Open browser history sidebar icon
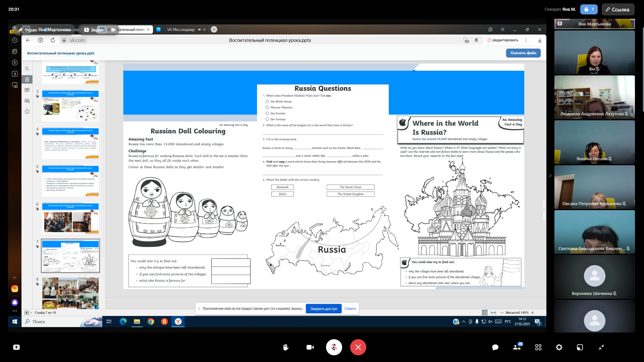Image resolution: width=644 pixels, height=362 pixels. point(15,40)
